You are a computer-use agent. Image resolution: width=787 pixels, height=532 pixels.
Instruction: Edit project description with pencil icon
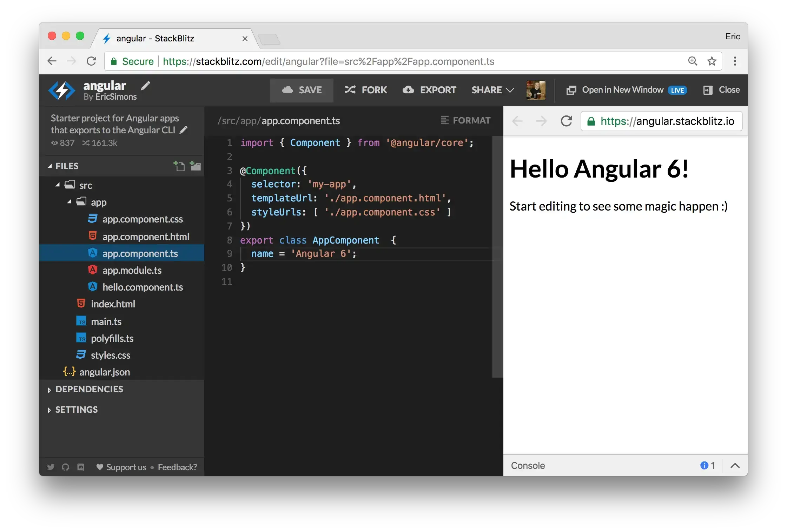coord(184,130)
